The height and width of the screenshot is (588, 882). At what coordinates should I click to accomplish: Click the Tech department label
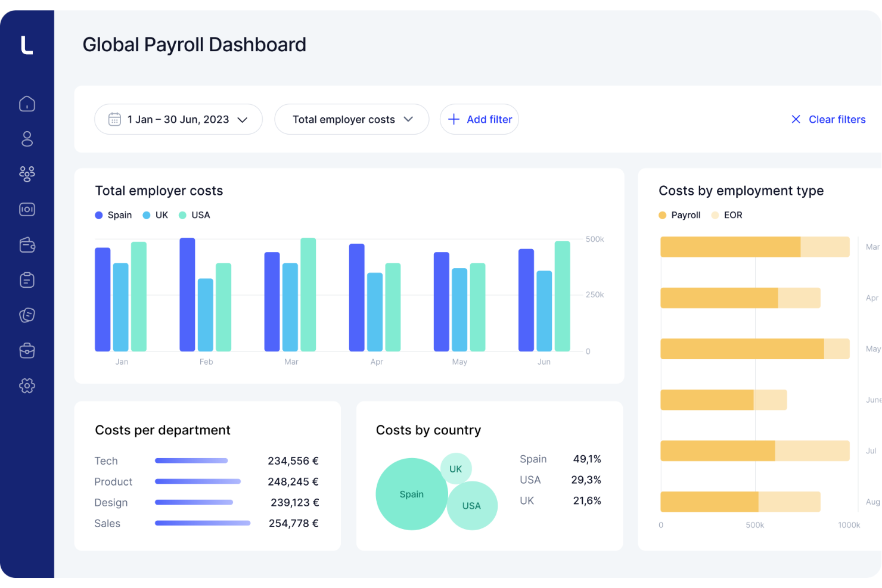pos(106,461)
